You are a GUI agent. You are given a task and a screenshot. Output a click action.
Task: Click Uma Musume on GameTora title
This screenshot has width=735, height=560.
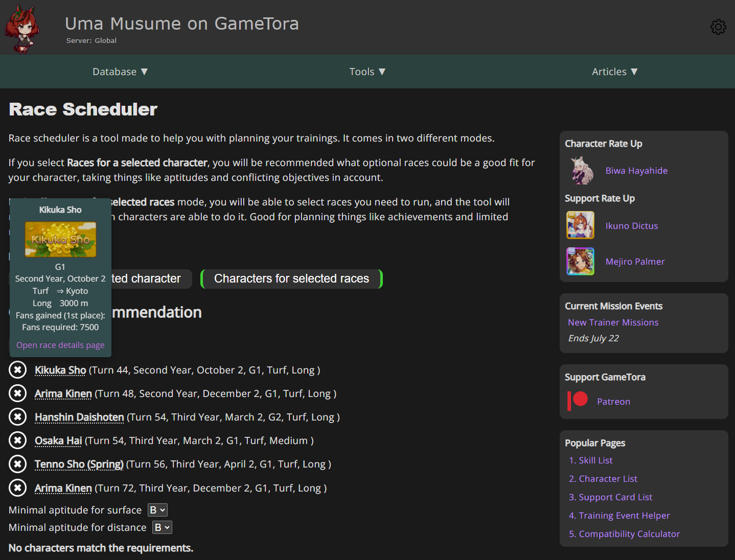[182, 24]
